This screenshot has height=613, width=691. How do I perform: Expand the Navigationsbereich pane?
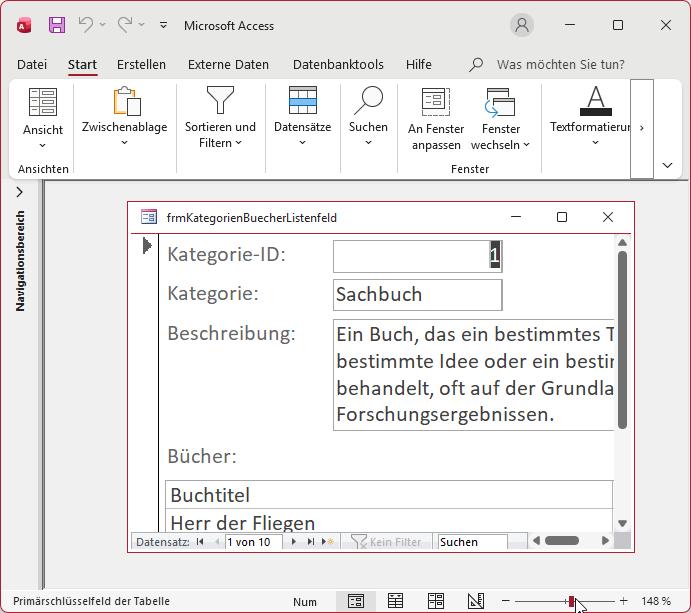tap(19, 192)
